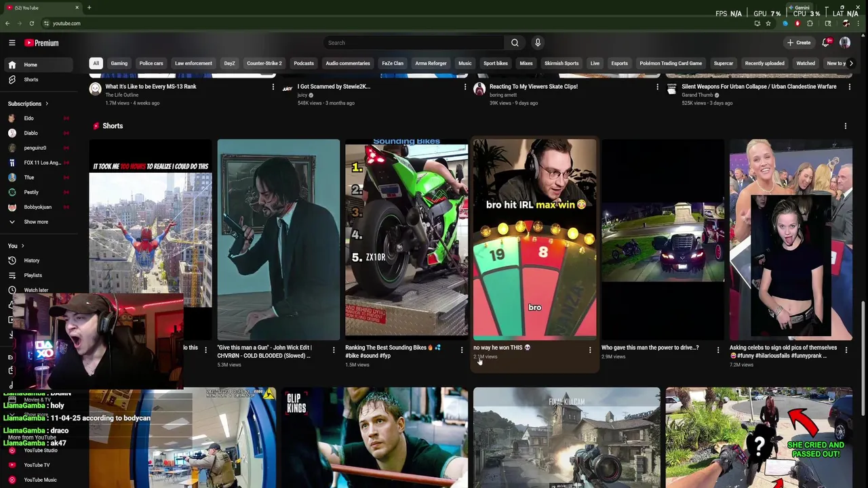Open options for Skate Clips video
Screen dimensions: 868x488
(657, 87)
